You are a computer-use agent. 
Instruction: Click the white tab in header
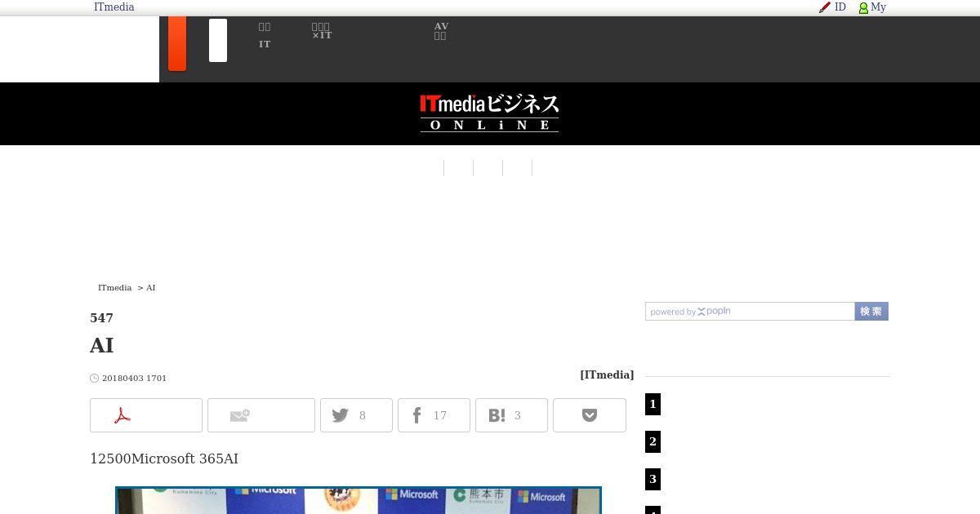[x=218, y=40]
